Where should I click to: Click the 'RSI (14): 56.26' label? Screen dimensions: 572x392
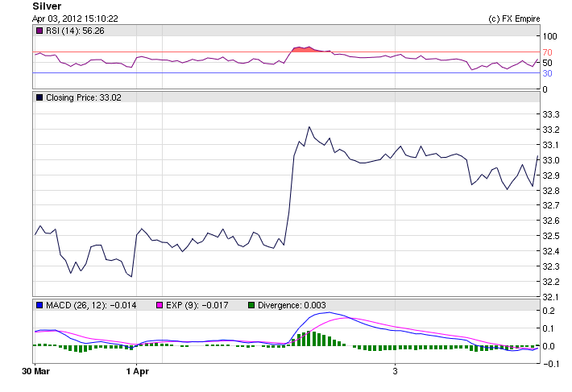click(75, 31)
